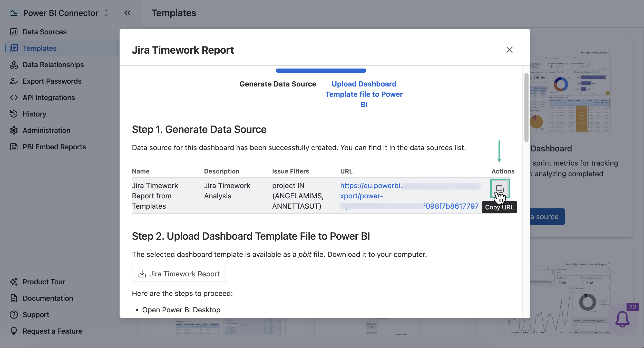Start the Product Tour label
The height and width of the screenshot is (348, 644).
click(x=44, y=282)
